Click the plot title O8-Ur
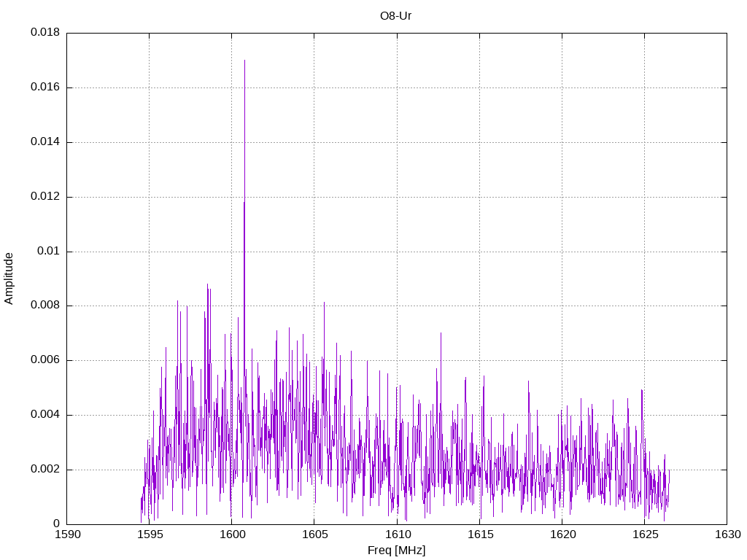This screenshot has width=747, height=560. click(x=395, y=16)
